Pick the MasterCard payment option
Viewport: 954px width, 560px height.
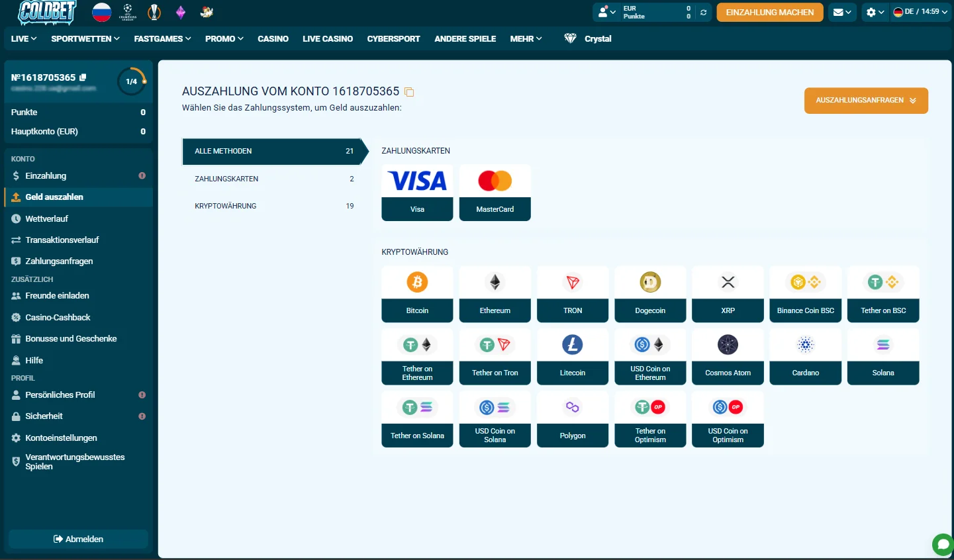click(x=495, y=192)
